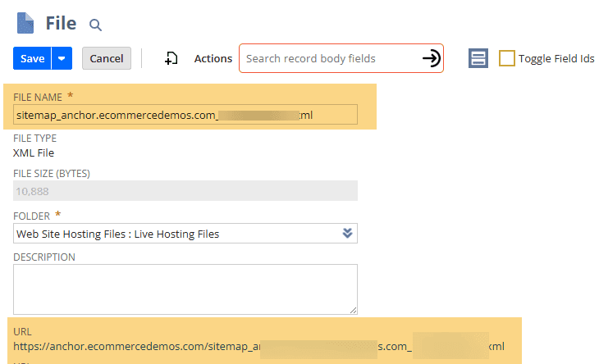Screen dimensions: 599x364
Task: Open the Actions menu
Action: click(213, 58)
